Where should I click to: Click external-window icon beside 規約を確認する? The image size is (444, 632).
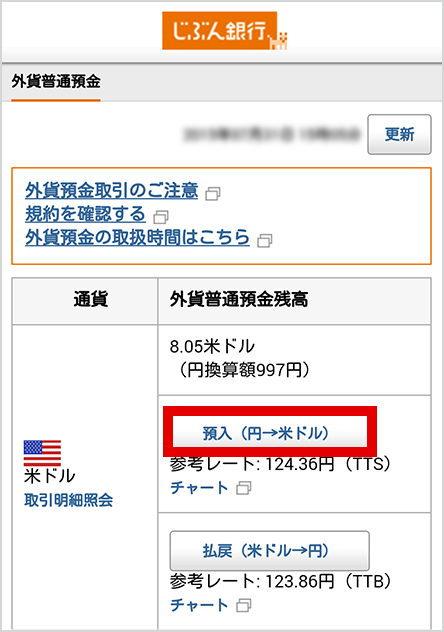coord(161,217)
